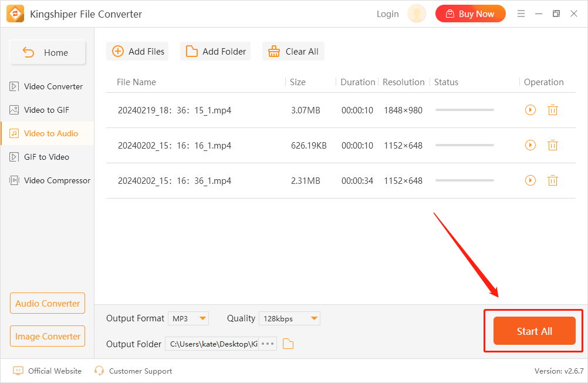Clear All files from the list
Screen dimensions: 588x383
[293, 52]
